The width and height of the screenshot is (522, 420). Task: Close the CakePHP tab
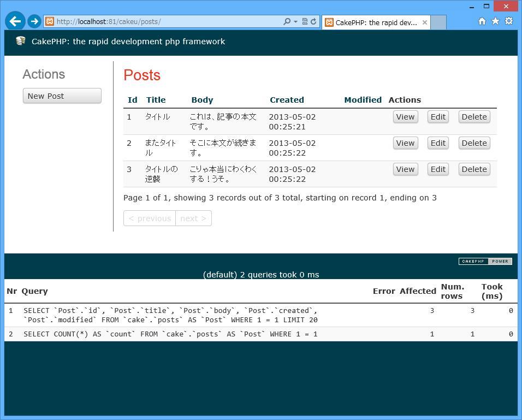424,22
